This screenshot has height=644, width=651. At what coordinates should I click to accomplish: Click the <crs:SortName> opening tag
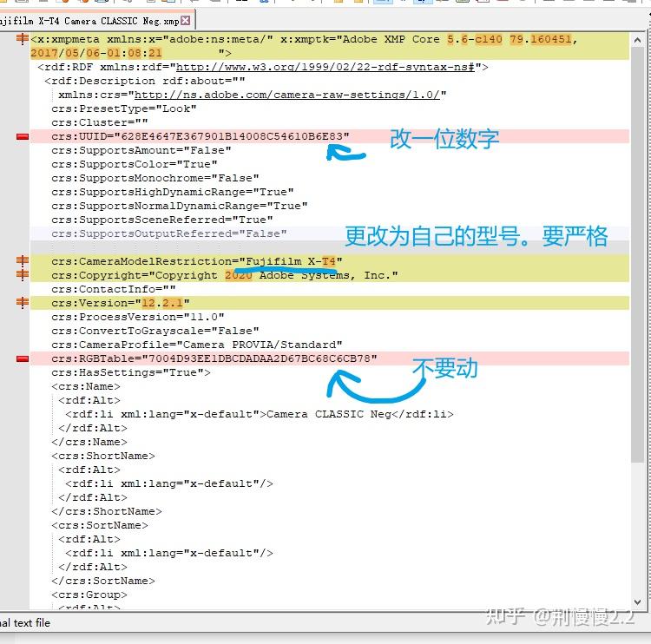pos(100,525)
